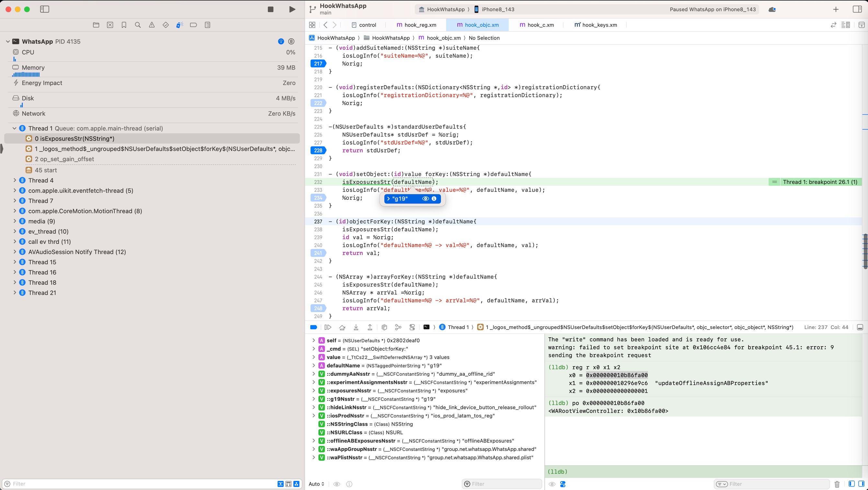The image size is (868, 490).
Task: Expand the "g19" data tip disclosure
Action: [389, 199]
